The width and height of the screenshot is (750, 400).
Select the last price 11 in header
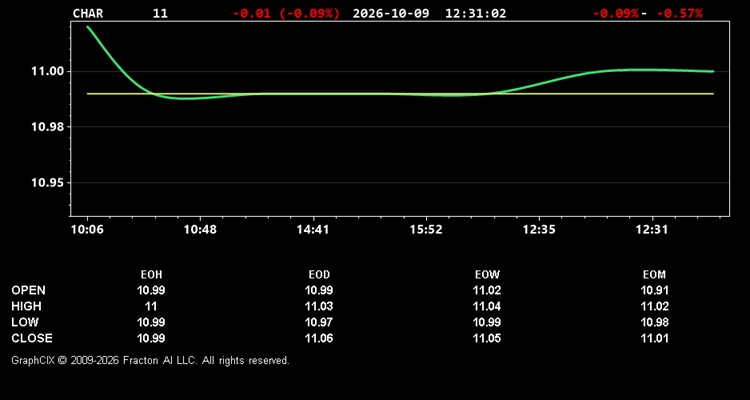tap(160, 13)
